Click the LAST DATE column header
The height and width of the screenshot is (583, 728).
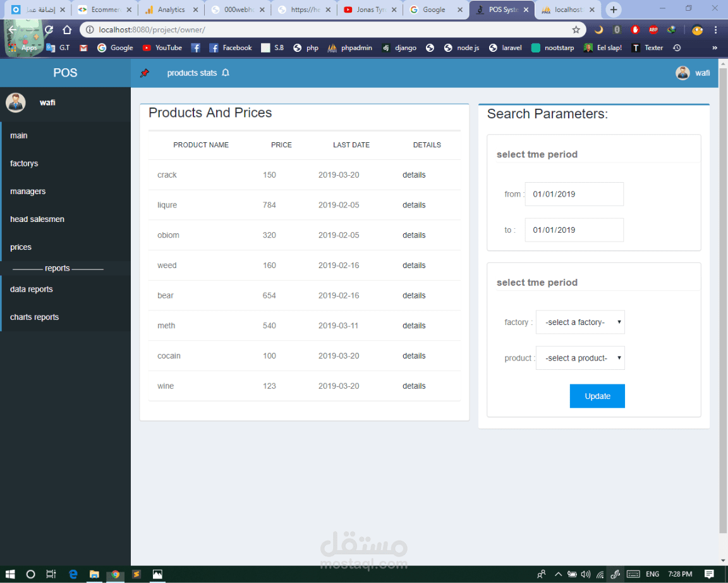click(351, 145)
